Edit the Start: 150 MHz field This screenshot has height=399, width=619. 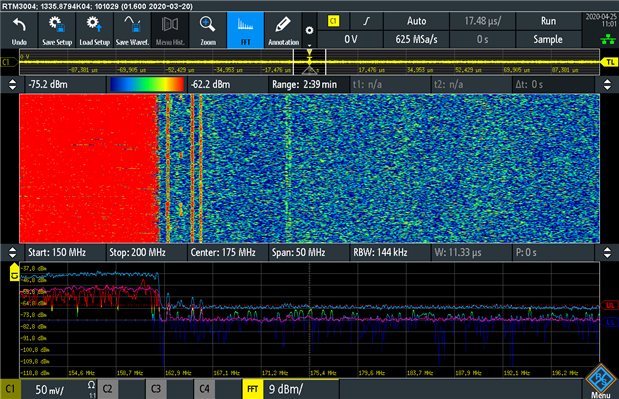(x=65, y=253)
